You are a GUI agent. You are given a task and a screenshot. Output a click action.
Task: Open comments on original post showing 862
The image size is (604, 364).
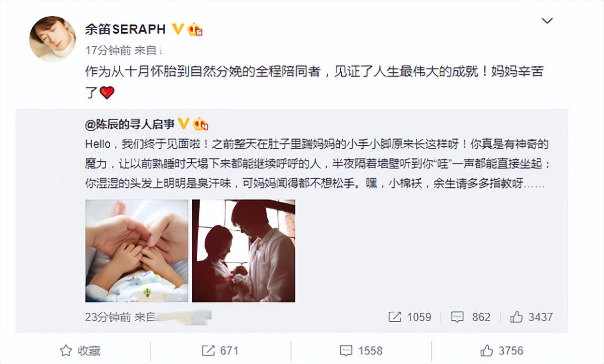tap(470, 317)
